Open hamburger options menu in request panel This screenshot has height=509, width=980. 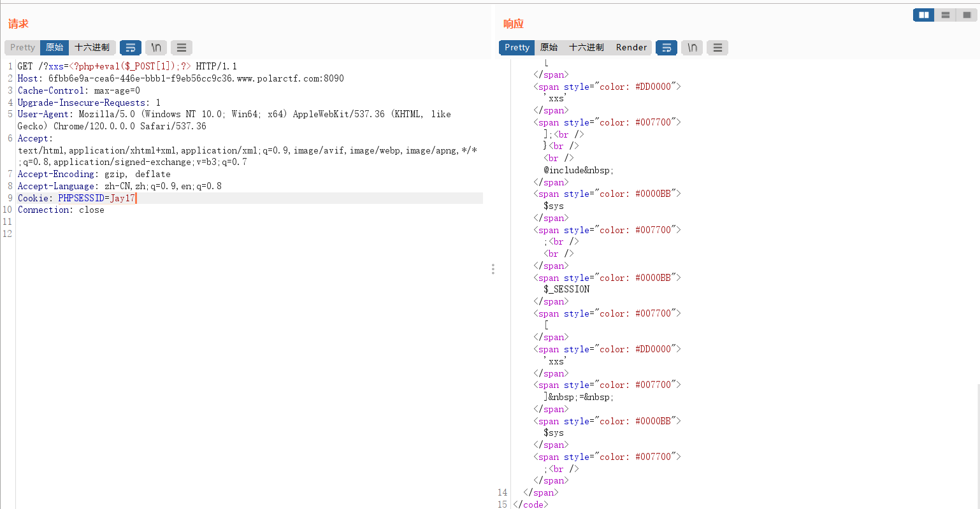pos(182,48)
